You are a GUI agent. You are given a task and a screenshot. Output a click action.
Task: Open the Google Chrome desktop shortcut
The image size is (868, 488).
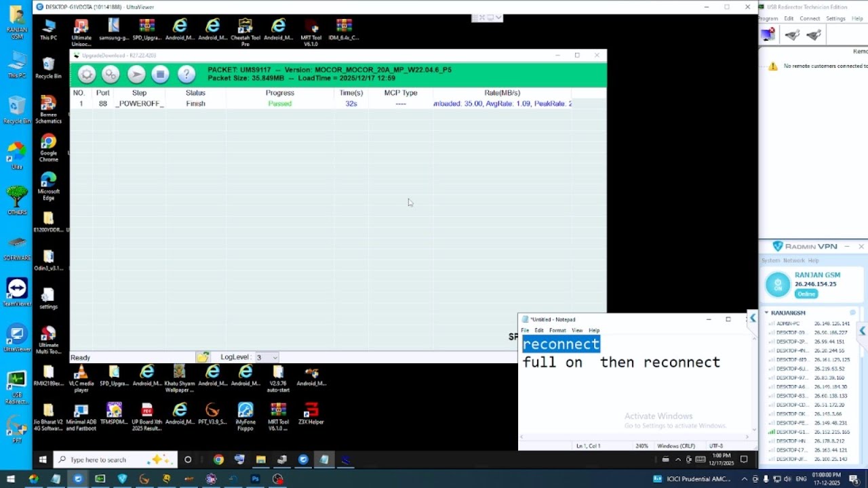pos(48,148)
